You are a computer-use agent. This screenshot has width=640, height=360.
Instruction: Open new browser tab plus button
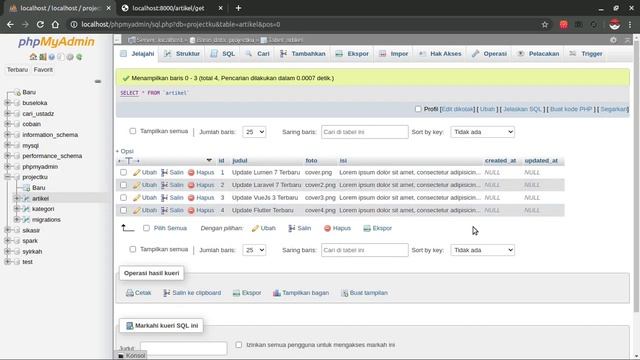(238, 8)
